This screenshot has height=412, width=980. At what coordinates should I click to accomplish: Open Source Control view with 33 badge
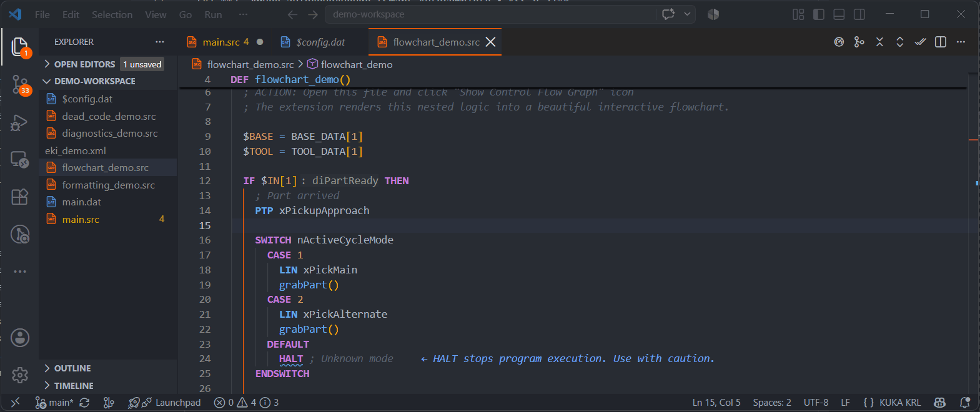[x=20, y=85]
